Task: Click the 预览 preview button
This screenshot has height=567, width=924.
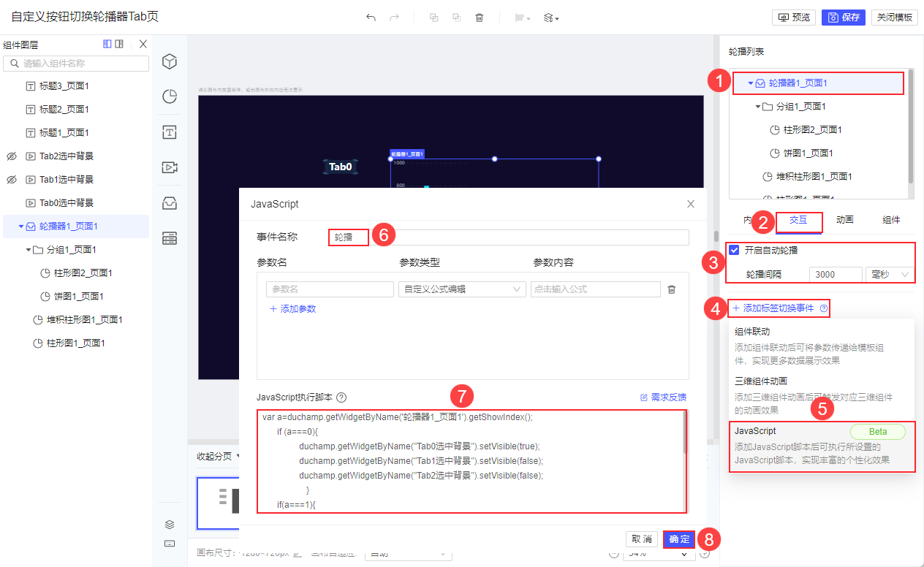Action: pos(794,18)
